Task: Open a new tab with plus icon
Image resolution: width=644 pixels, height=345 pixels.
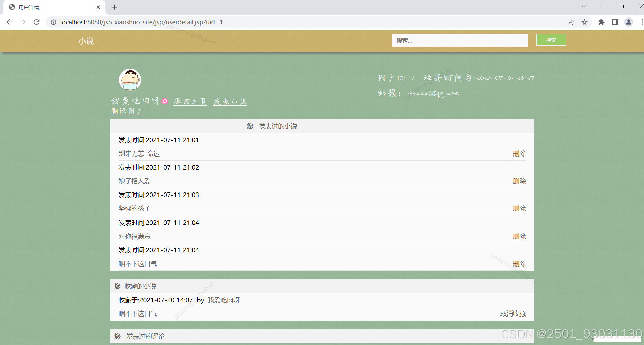Action: 114,7
